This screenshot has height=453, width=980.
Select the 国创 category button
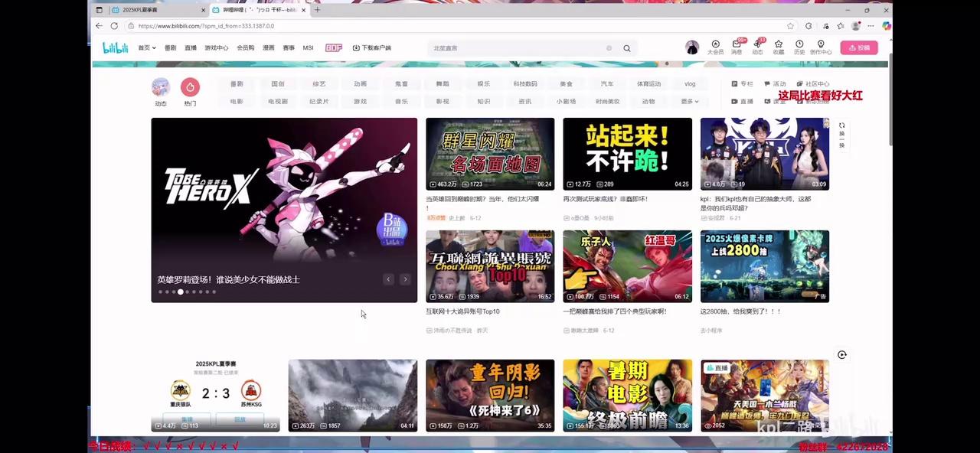click(278, 83)
